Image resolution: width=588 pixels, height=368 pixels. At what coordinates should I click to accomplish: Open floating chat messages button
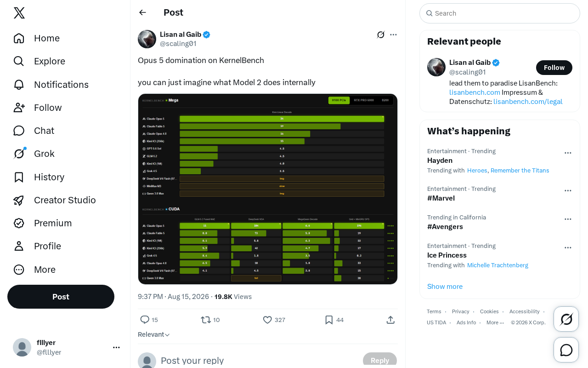tap(566, 350)
